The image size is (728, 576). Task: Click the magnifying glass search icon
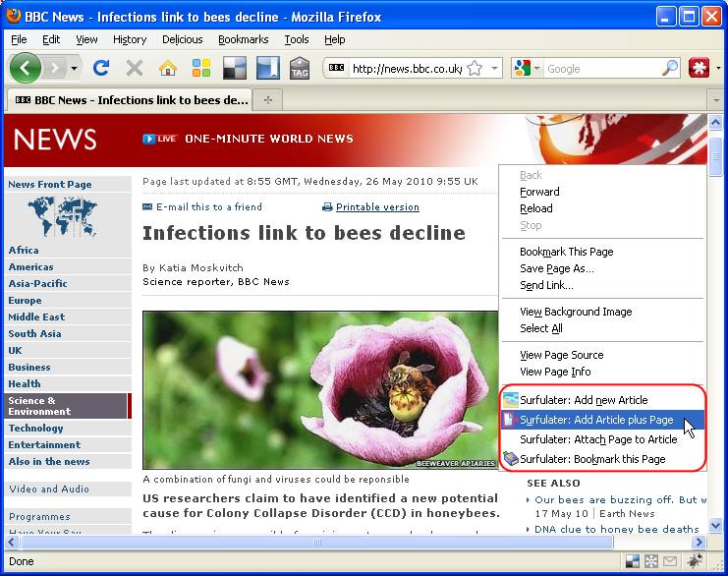click(670, 68)
